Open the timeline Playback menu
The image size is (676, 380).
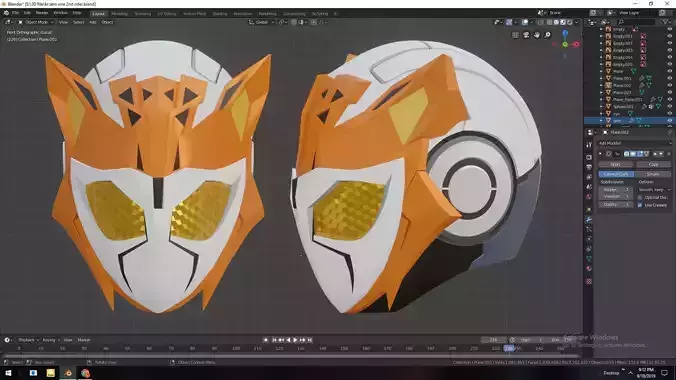(x=28, y=340)
